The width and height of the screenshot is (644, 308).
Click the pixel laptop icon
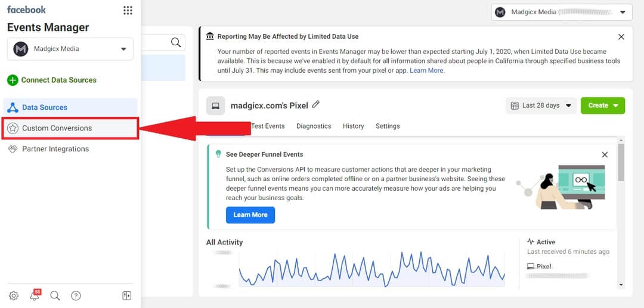[x=216, y=106]
